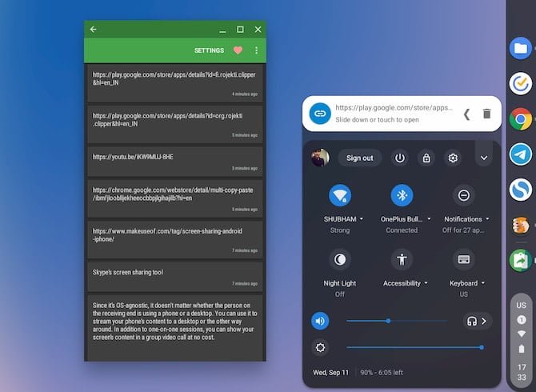The image size is (536, 392).
Task: Go back using the Clipper window arrow
Action: click(x=93, y=30)
